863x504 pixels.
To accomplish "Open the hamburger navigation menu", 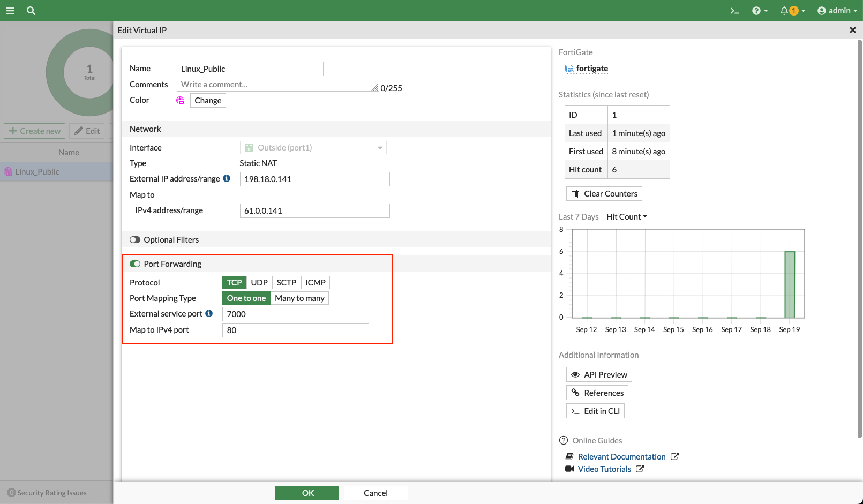I will [x=10, y=11].
